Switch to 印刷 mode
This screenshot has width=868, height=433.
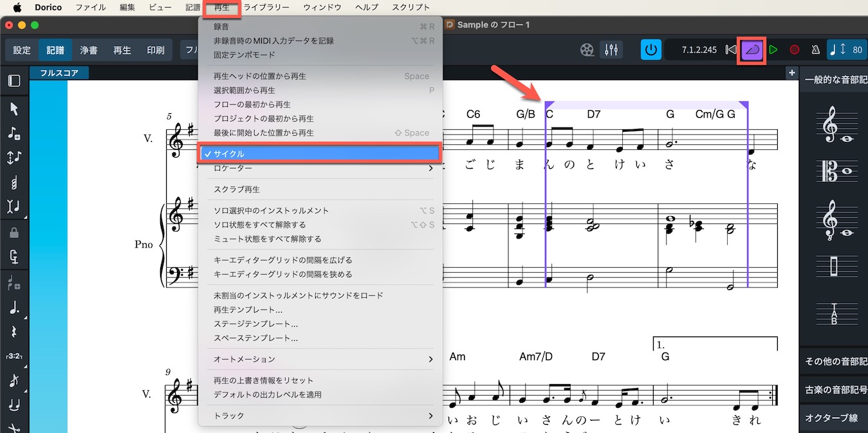tap(156, 50)
